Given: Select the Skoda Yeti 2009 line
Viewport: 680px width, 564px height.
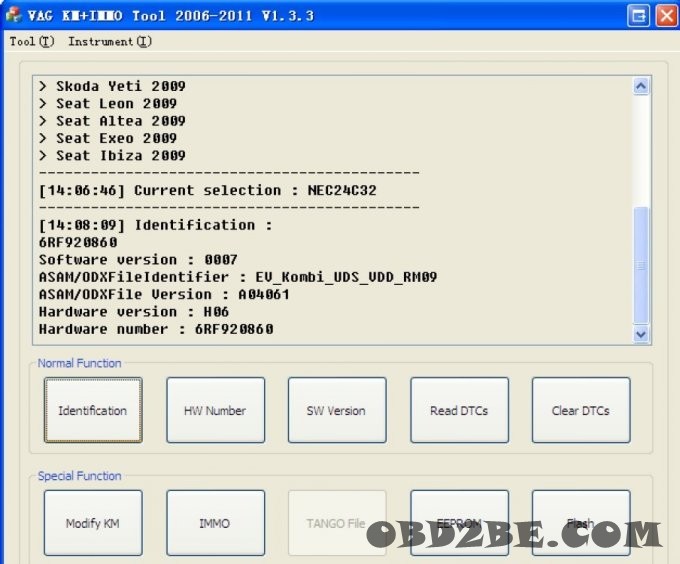Looking at the screenshot, I should pyautogui.click(x=112, y=86).
